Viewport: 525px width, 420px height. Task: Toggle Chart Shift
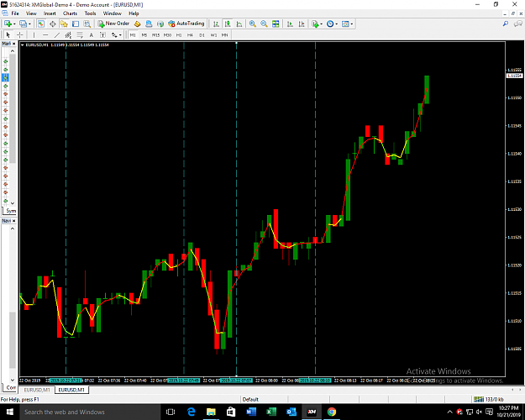(302, 24)
